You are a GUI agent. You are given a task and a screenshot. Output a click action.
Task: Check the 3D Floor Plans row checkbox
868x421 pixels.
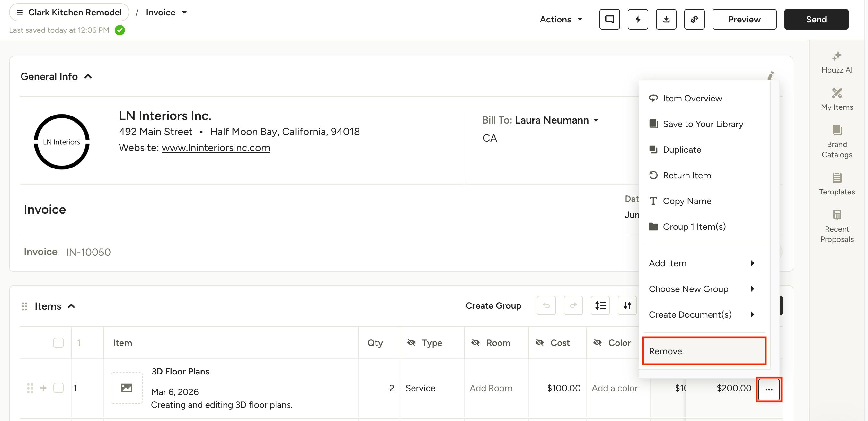click(58, 388)
